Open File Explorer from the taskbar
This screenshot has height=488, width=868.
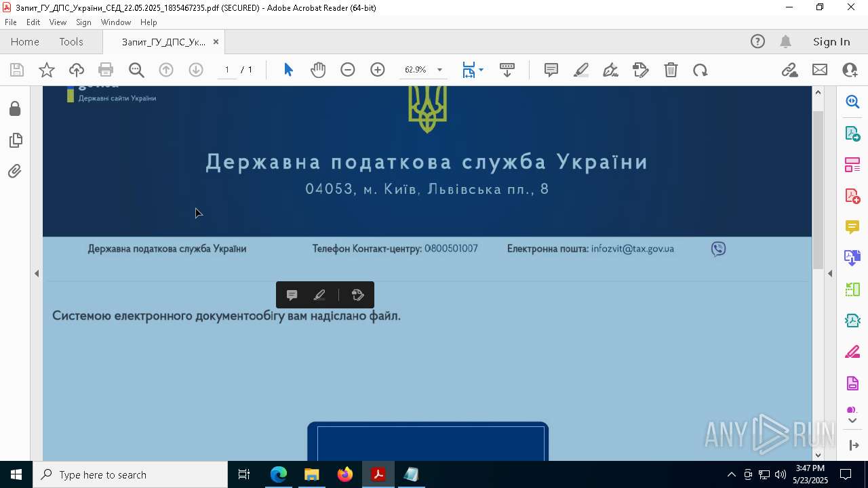pos(311,474)
